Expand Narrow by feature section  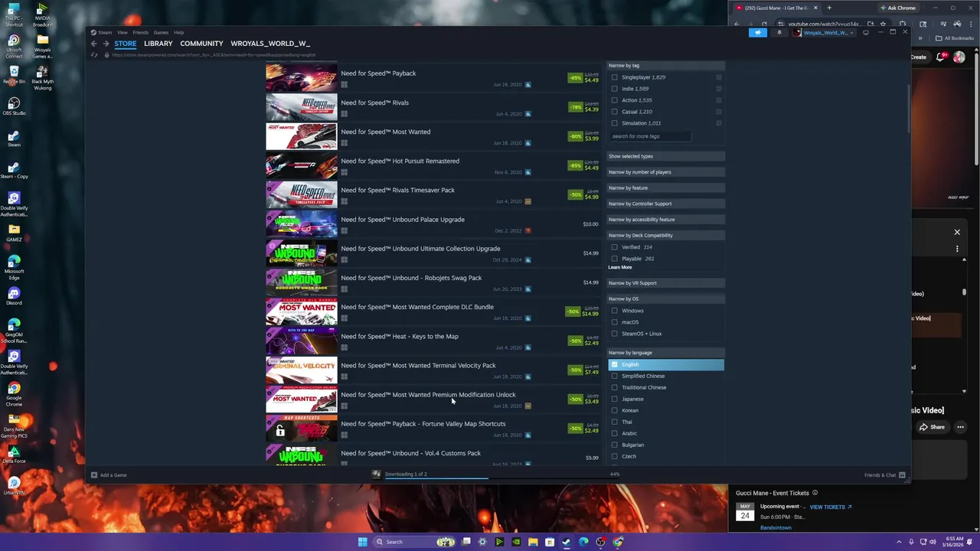pos(665,187)
